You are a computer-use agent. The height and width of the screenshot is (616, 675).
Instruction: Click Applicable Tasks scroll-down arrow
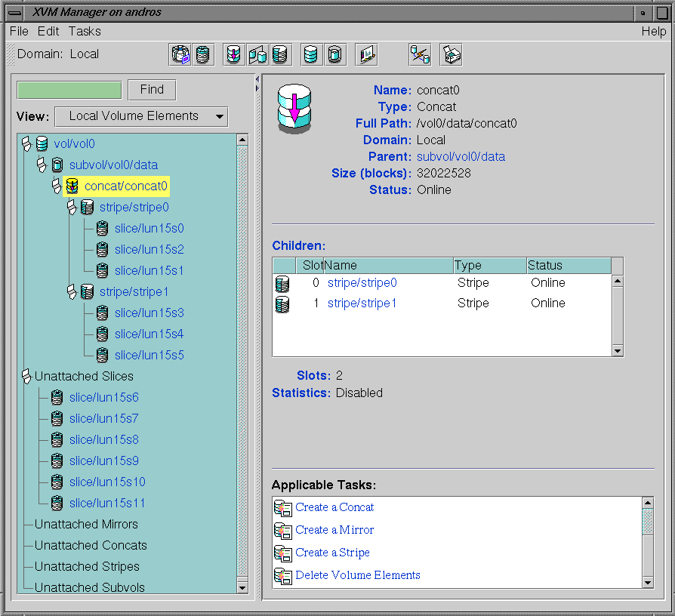pyautogui.click(x=648, y=583)
